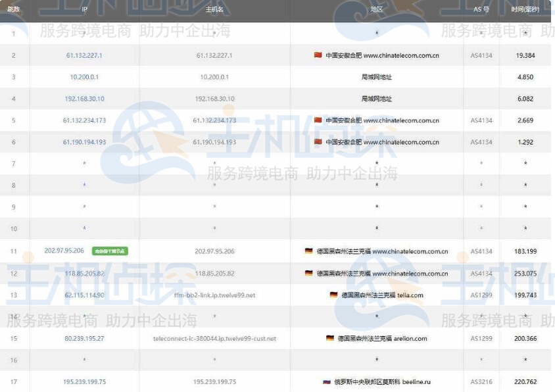
Task: Open IP link 80.239.195.27
Action: [84, 339]
